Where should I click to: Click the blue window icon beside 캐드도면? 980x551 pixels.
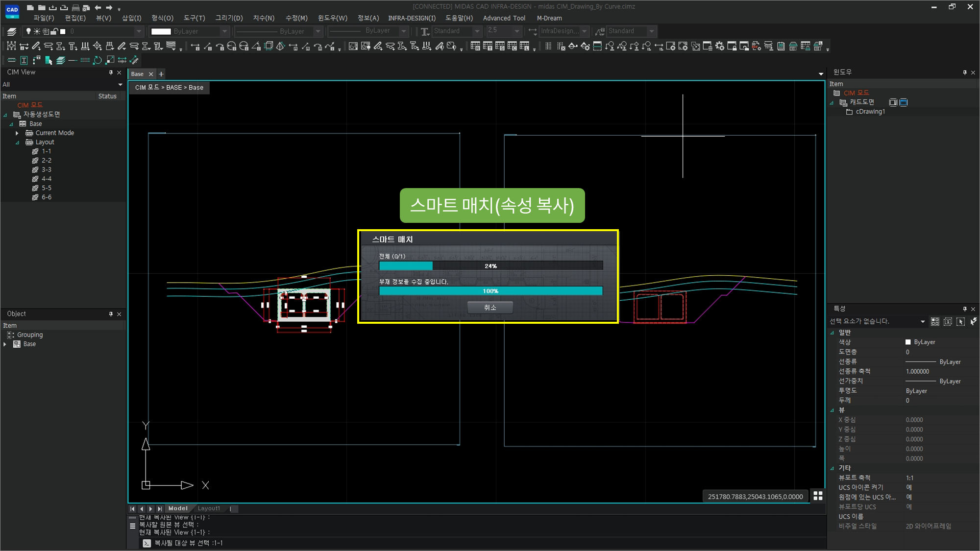(x=904, y=102)
